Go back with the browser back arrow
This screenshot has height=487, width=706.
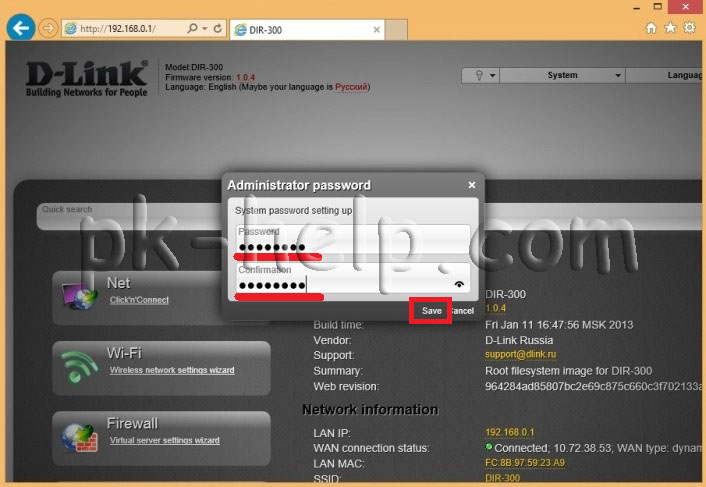(21, 28)
